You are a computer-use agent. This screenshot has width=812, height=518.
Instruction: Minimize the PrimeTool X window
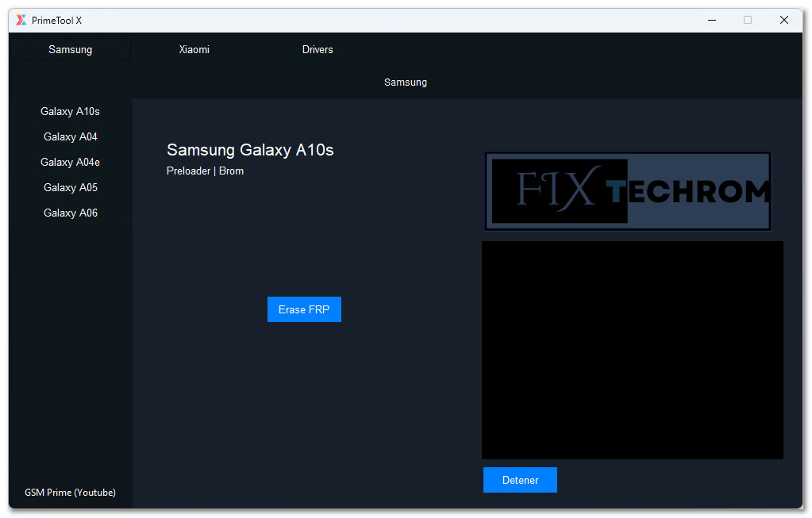[712, 20]
